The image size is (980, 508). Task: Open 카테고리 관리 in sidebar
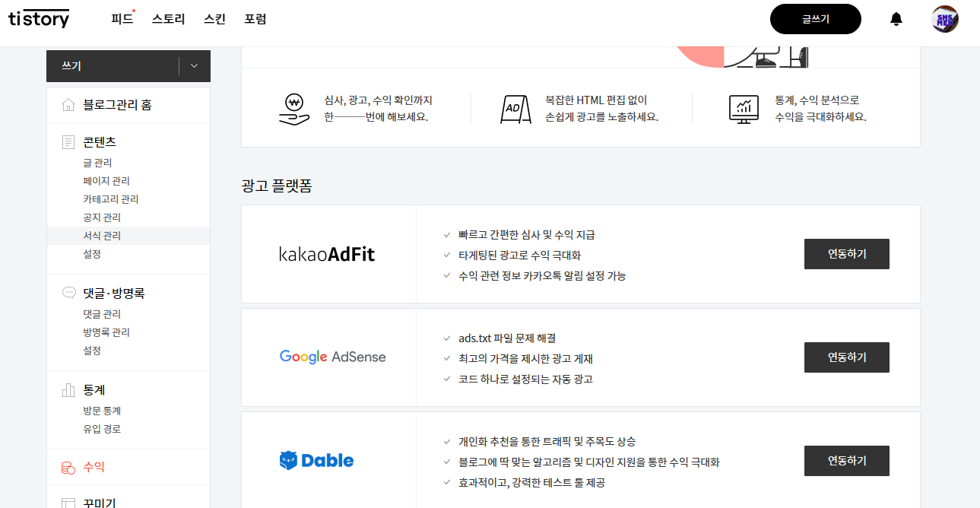pos(111,199)
